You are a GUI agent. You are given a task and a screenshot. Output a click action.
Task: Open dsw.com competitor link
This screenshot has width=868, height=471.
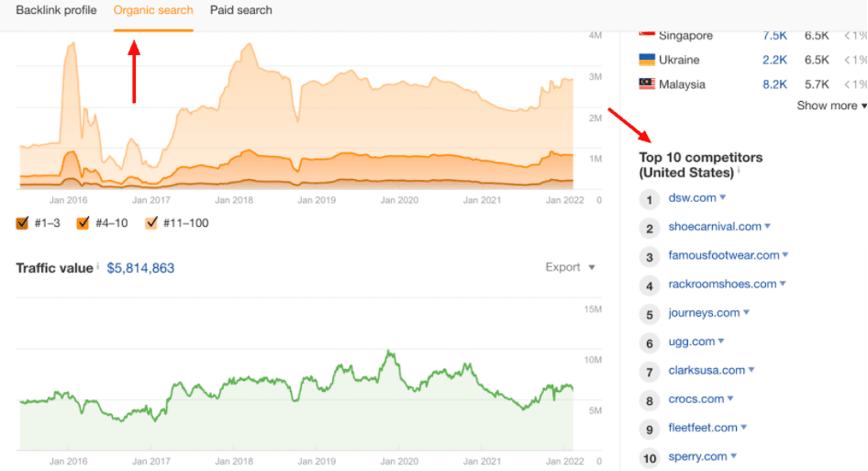692,197
